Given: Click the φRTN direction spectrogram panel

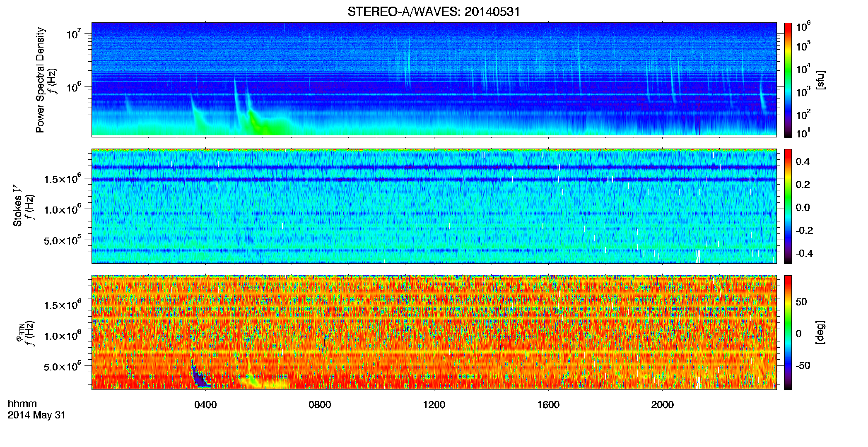Looking at the screenshot, I should [x=434, y=332].
